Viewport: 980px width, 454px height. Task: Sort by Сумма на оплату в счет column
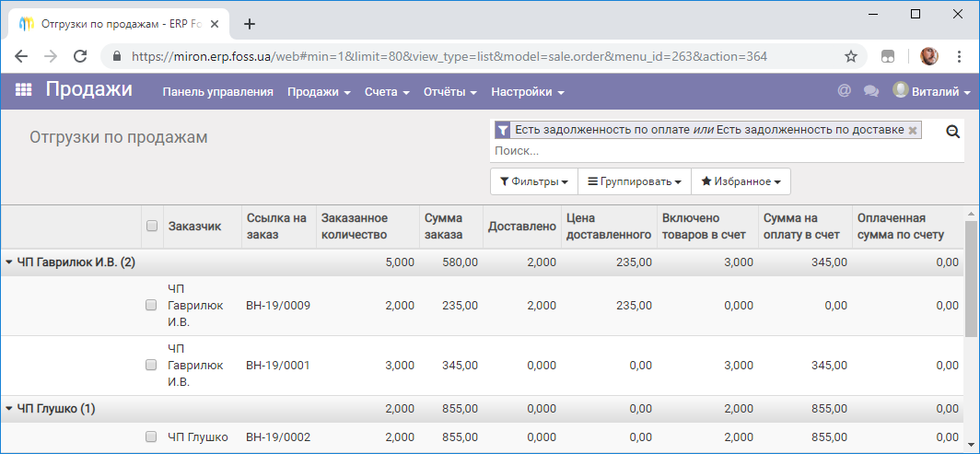[x=805, y=226]
